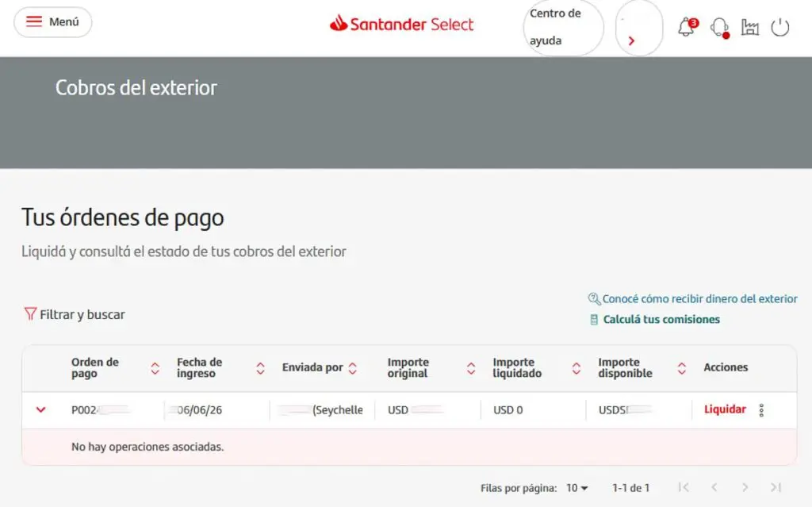Viewport: 812px width, 507px height.
Task: Click the Acciones column header
Action: tap(726, 367)
